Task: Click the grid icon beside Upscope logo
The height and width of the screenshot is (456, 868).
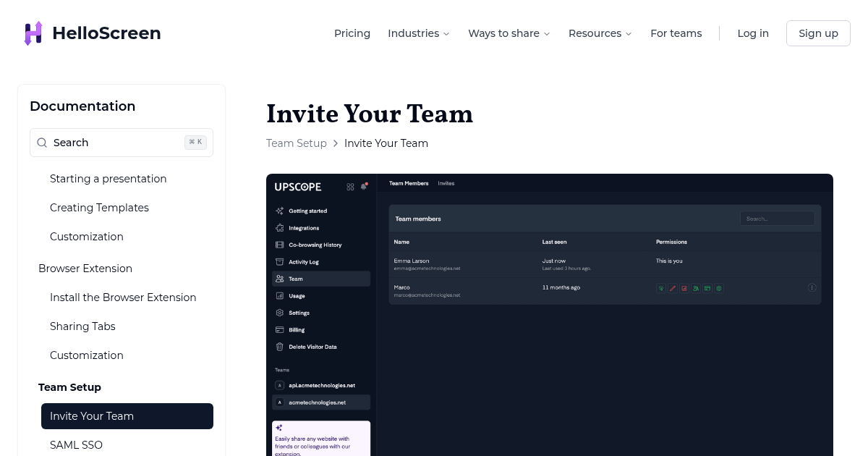Action: click(350, 187)
